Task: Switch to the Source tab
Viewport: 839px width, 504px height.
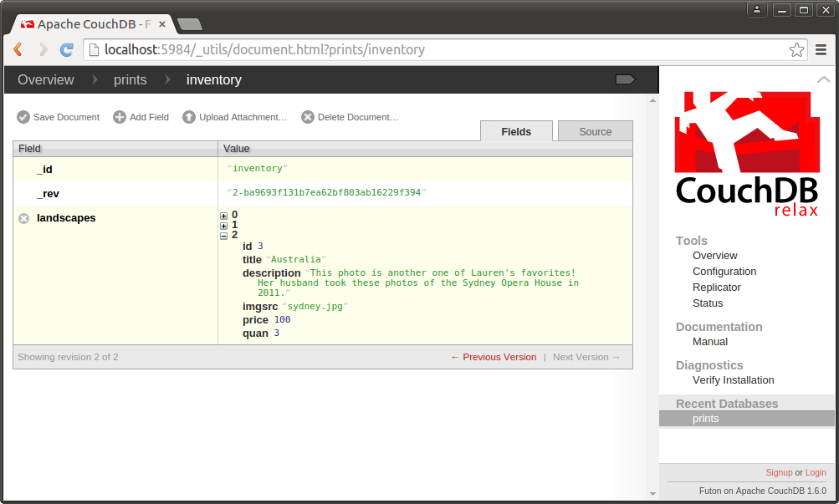Action: 595,131
